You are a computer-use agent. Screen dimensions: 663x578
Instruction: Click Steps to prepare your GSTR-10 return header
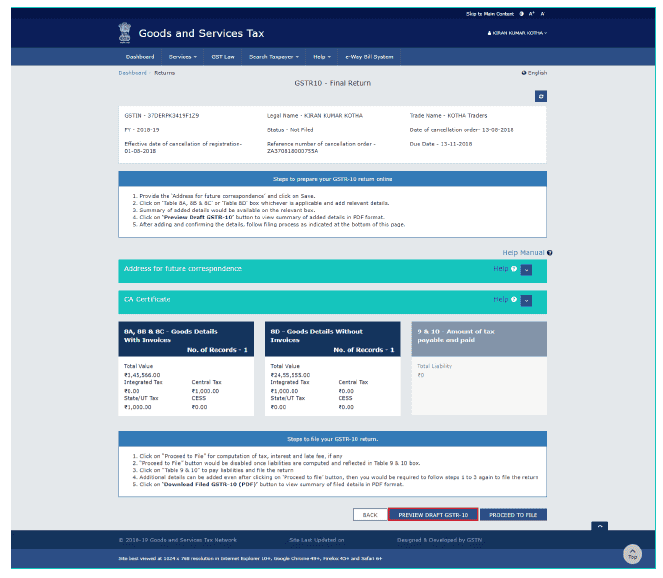click(332, 179)
